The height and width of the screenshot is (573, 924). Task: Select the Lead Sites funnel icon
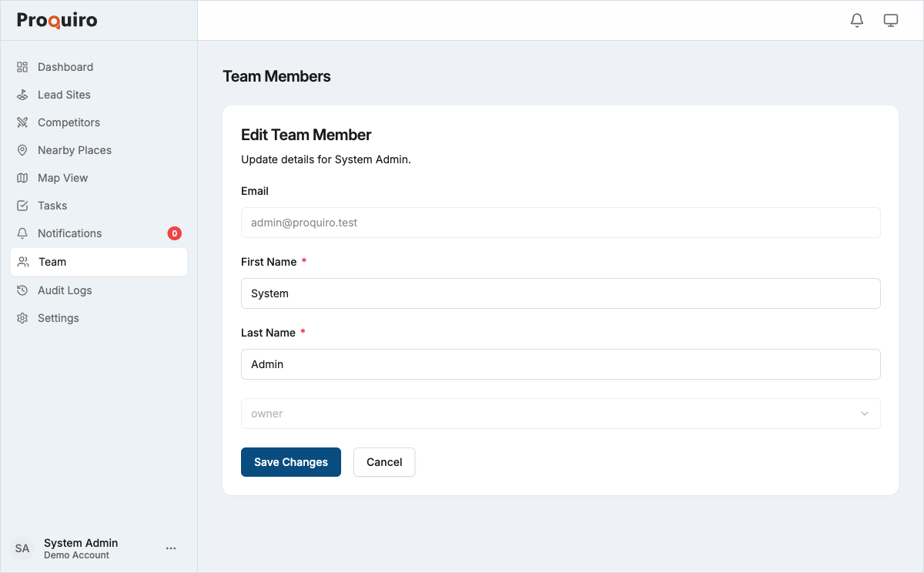tap(23, 95)
